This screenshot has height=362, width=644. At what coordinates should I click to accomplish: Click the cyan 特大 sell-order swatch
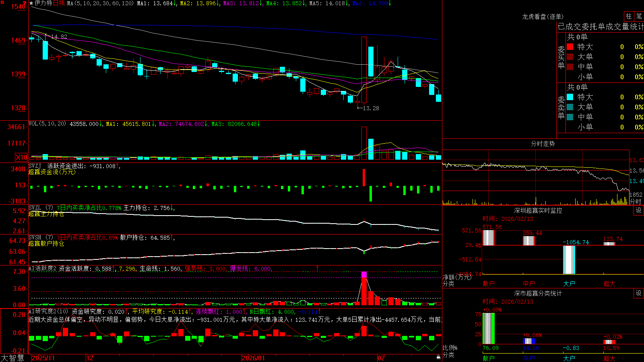tap(570, 97)
